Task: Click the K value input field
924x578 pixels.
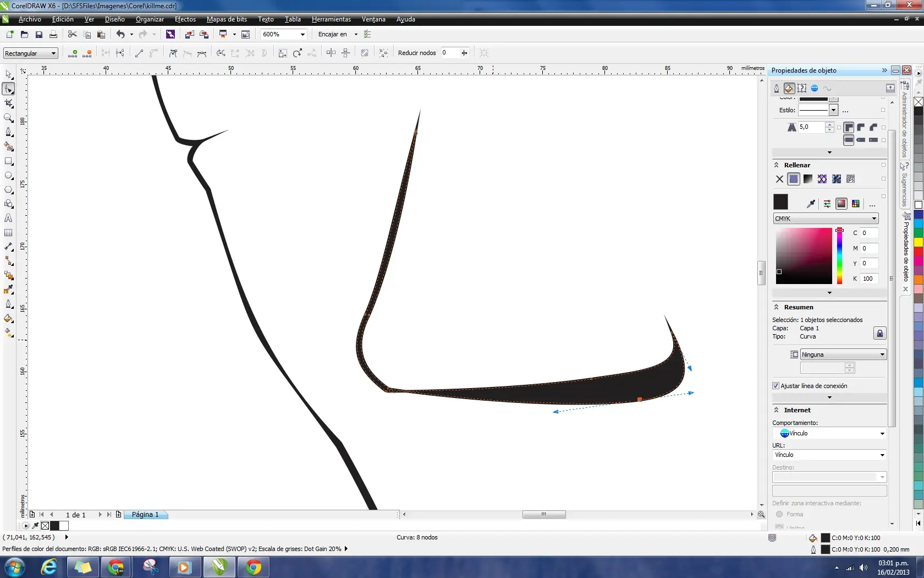Action: tap(870, 279)
